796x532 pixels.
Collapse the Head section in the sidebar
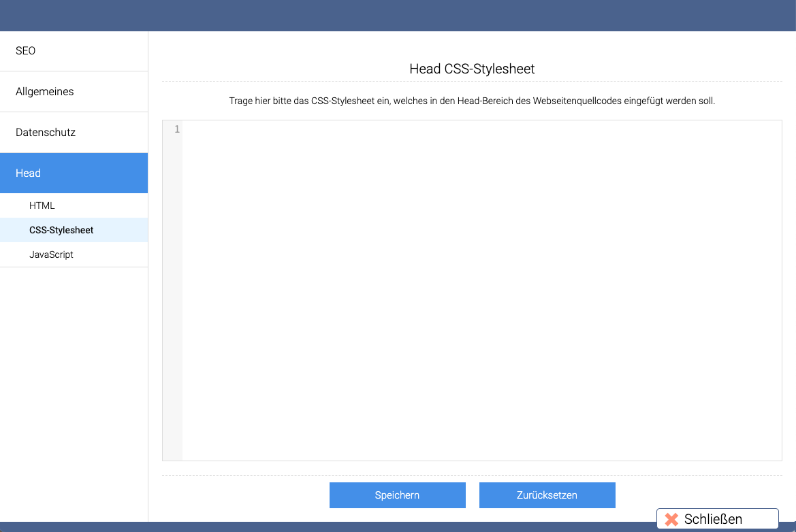[74, 173]
